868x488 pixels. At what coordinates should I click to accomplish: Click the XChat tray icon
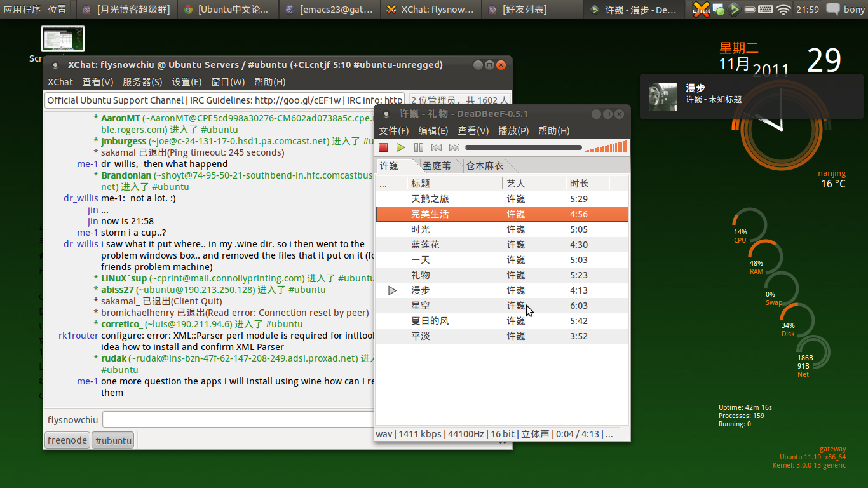tap(701, 10)
